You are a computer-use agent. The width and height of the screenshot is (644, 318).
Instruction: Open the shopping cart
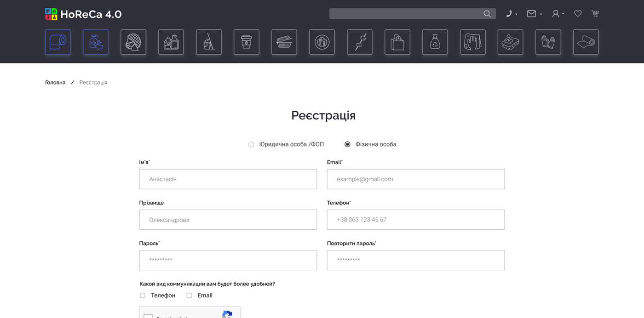tap(595, 14)
